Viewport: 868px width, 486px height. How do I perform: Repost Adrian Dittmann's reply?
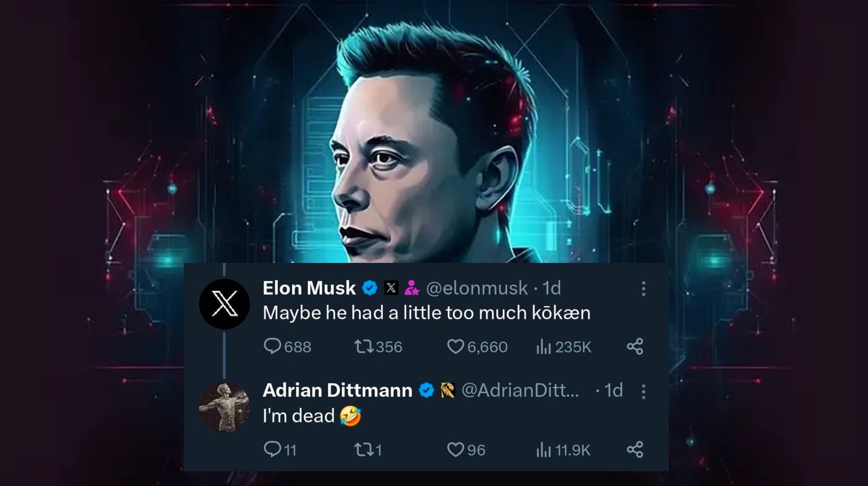tap(367, 450)
